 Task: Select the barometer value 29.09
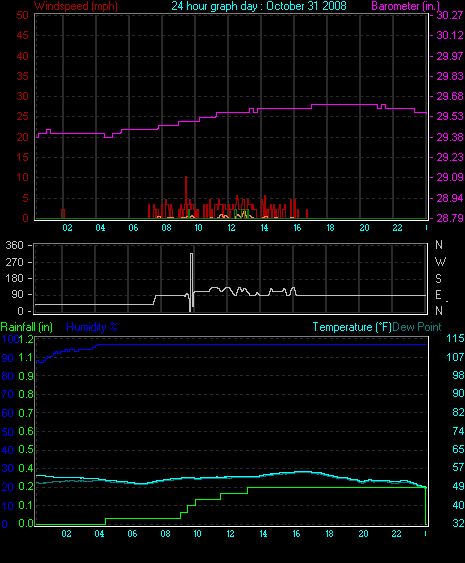pyautogui.click(x=450, y=178)
